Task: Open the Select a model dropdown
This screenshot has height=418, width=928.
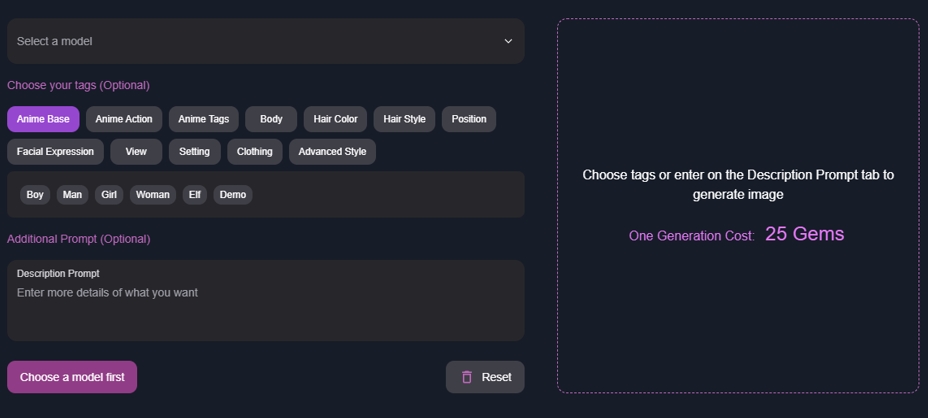Action: click(265, 41)
